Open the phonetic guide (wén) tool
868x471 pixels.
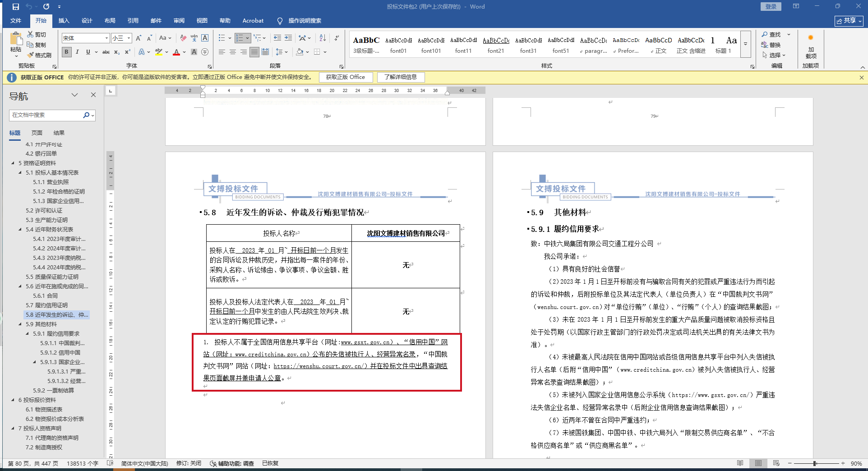194,38
